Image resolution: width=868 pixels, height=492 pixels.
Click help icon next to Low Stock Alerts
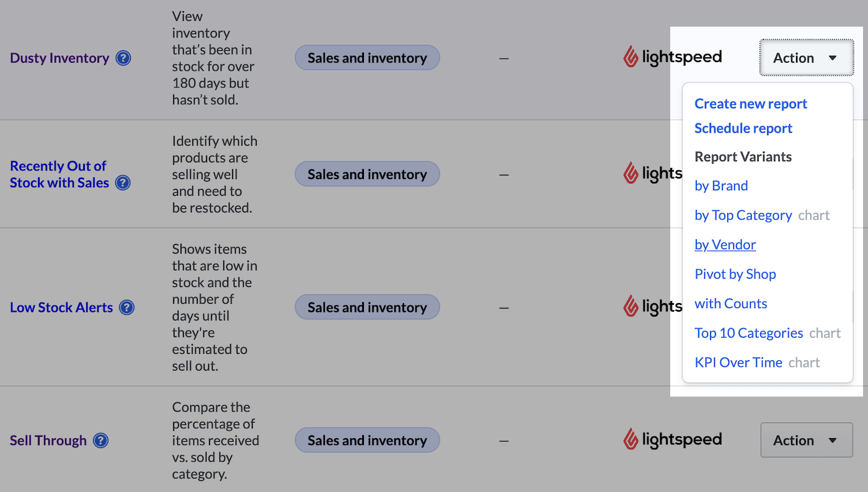click(x=126, y=307)
